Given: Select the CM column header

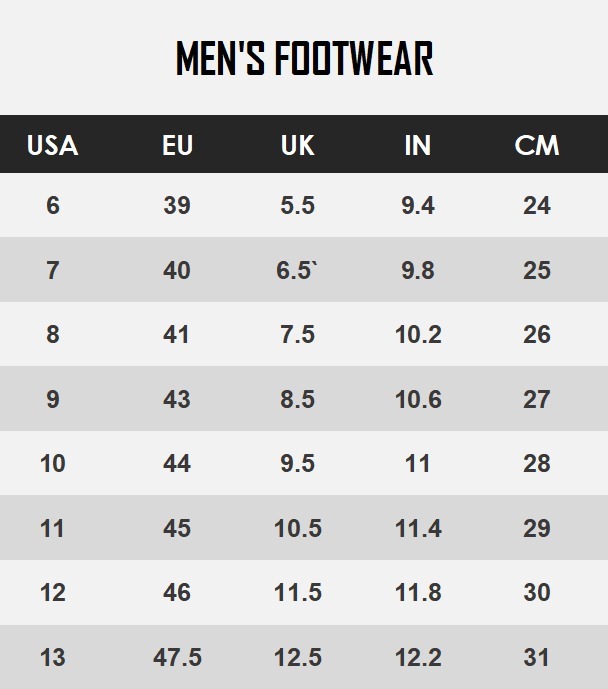Looking at the screenshot, I should [x=537, y=145].
